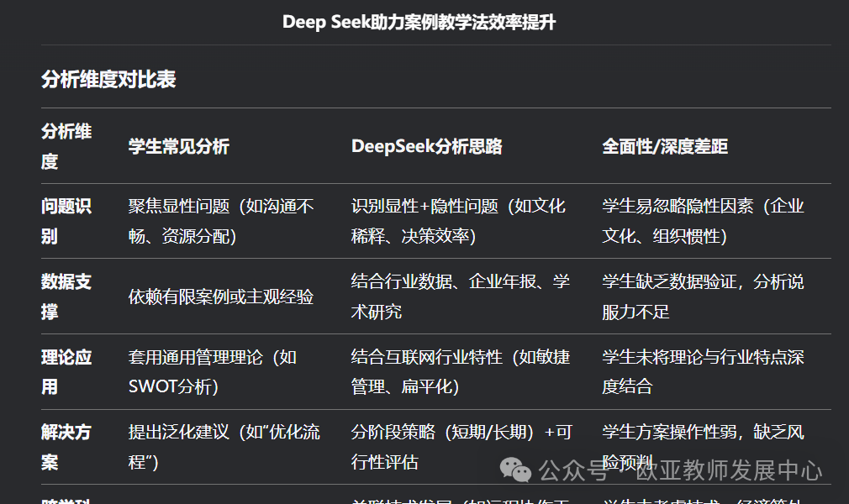Click the cell '分阶段策略（短期/长期）+可行性评估'
Viewport: 849px width, 504px height.
(x=461, y=447)
